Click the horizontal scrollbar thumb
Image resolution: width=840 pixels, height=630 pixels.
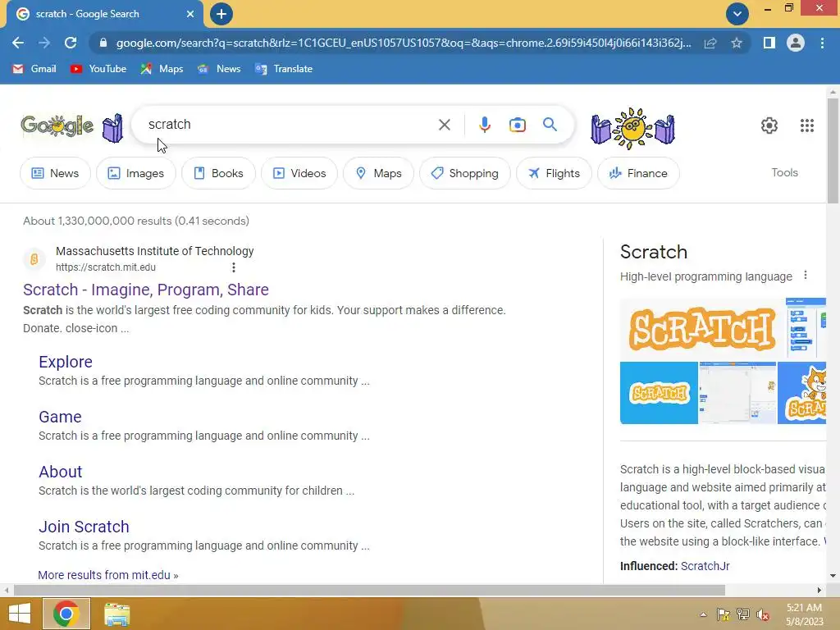[369, 590]
